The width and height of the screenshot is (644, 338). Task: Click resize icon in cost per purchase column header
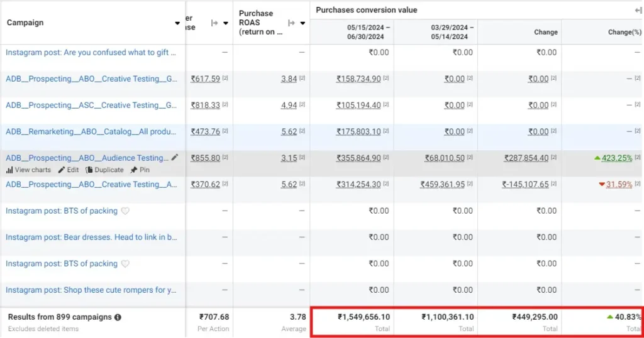pos(214,23)
